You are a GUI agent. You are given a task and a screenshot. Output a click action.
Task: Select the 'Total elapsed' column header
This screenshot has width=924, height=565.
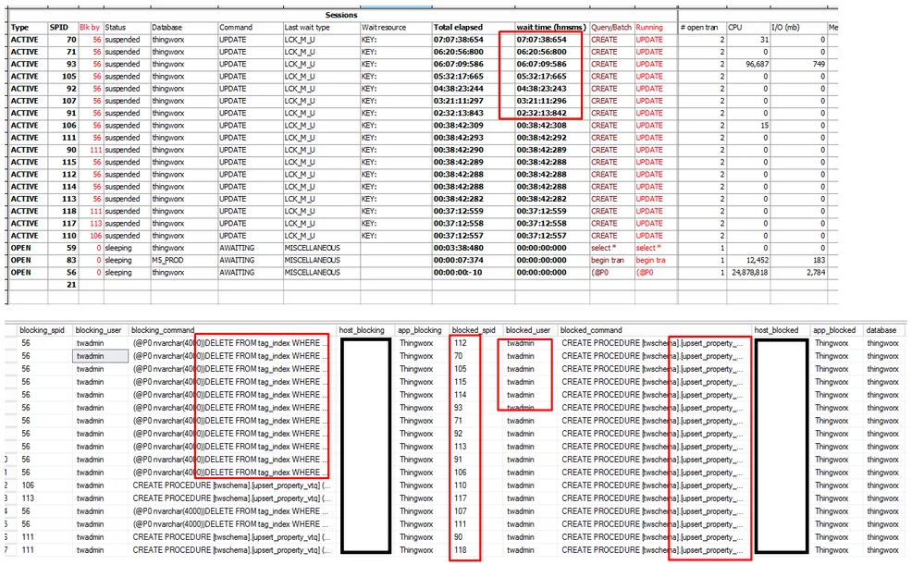(x=458, y=27)
